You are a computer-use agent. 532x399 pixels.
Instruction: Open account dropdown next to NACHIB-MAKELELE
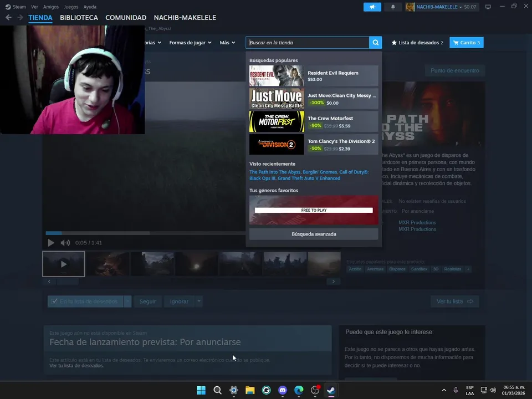pos(461,7)
